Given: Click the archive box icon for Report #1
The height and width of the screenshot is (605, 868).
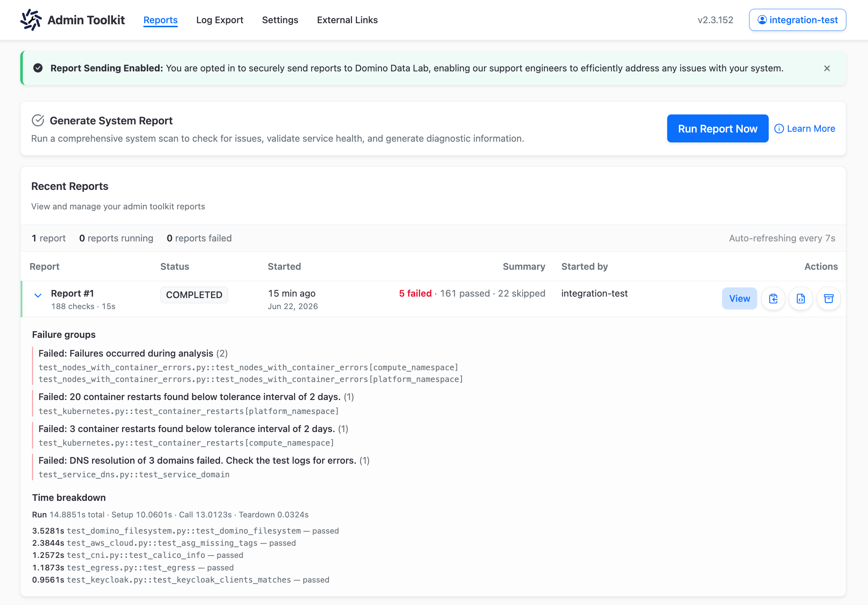Looking at the screenshot, I should pyautogui.click(x=828, y=298).
